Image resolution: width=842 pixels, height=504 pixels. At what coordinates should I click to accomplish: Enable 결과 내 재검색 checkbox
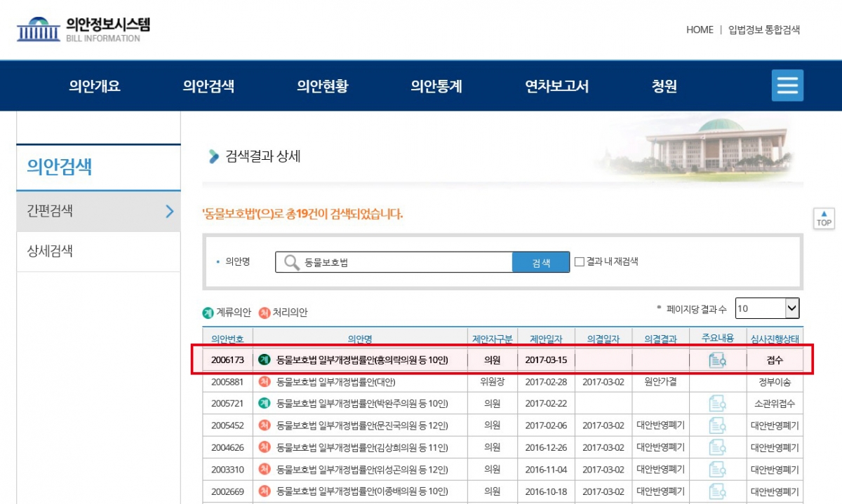coord(579,261)
